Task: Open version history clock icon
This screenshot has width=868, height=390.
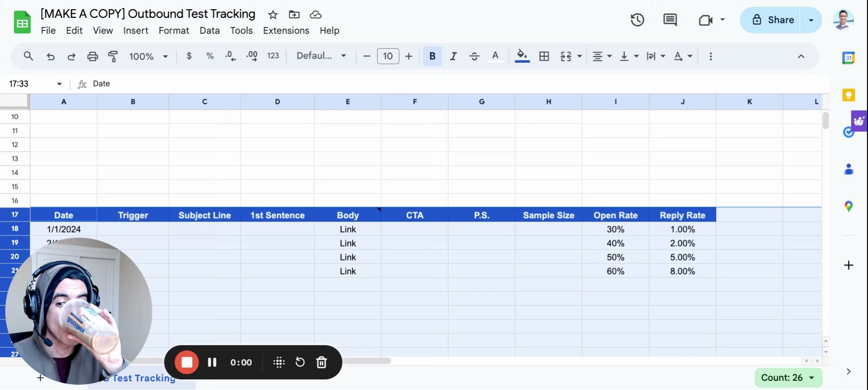Action: (x=637, y=20)
